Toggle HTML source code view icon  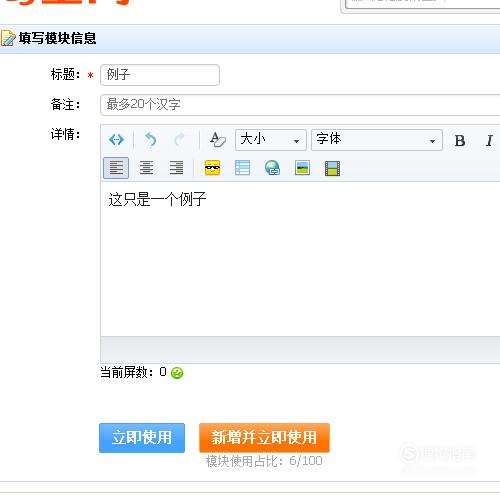[x=116, y=140]
